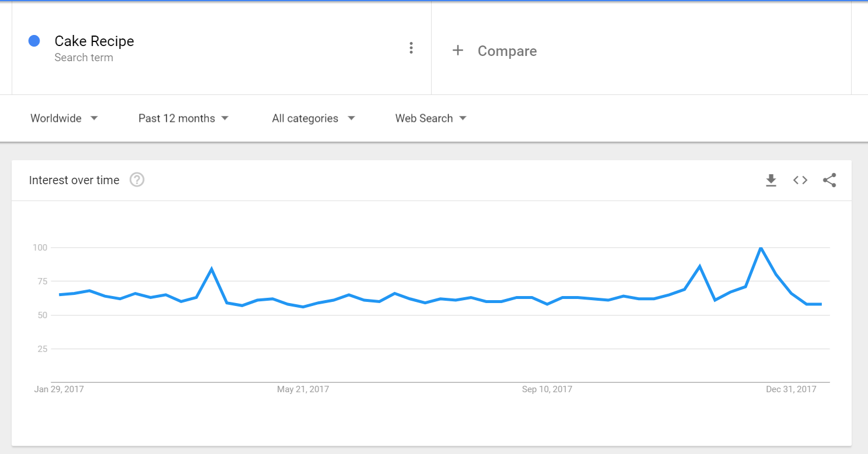
Task: Open the help icon beside Interest over time
Action: point(137,180)
